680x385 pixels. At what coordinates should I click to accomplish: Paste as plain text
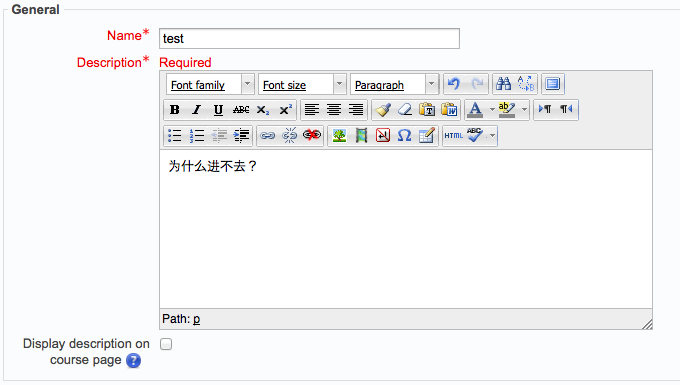coord(427,110)
